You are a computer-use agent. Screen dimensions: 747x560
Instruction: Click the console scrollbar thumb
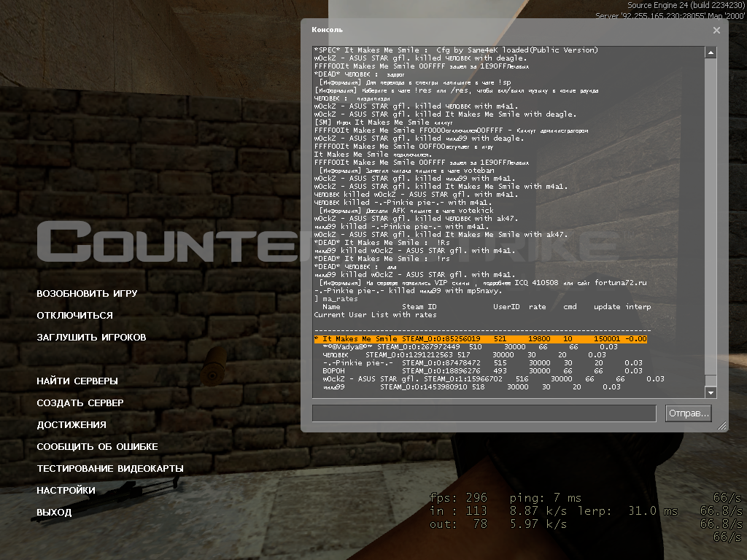(711, 381)
